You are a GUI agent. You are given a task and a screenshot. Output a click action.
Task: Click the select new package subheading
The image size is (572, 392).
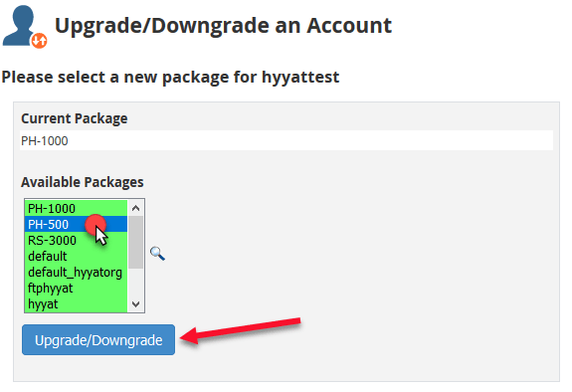[x=170, y=77]
